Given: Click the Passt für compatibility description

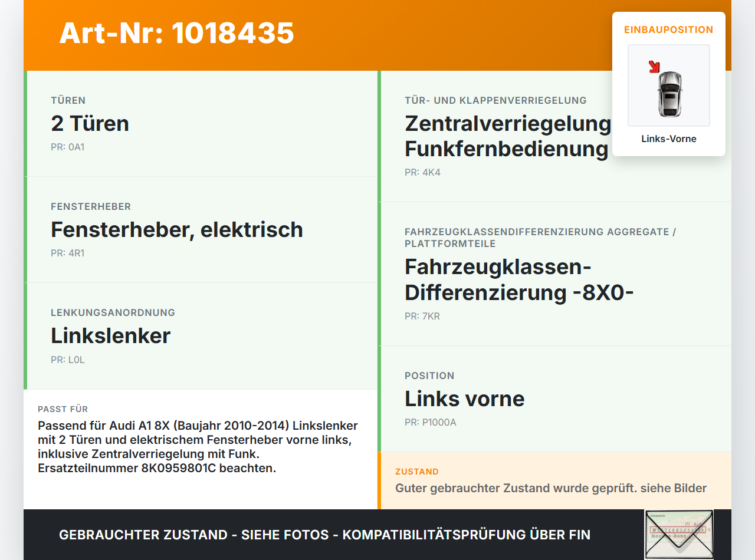Looking at the screenshot, I should [199, 447].
